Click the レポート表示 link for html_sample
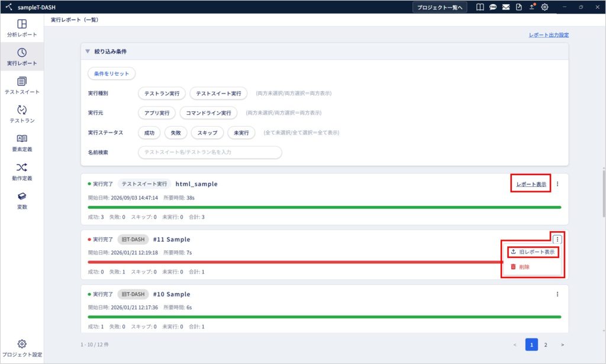 [531, 184]
